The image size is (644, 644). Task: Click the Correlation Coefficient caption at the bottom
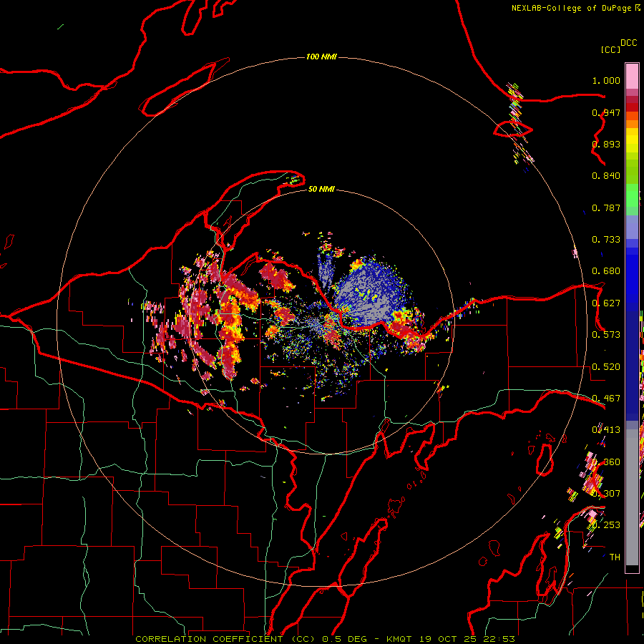pos(325,639)
